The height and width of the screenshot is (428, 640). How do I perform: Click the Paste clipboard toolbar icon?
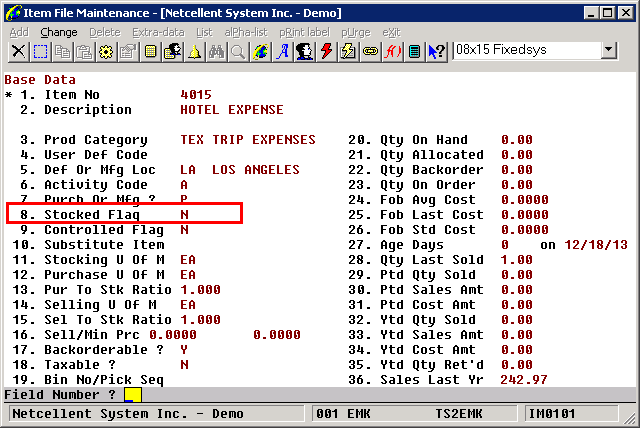coord(84,52)
